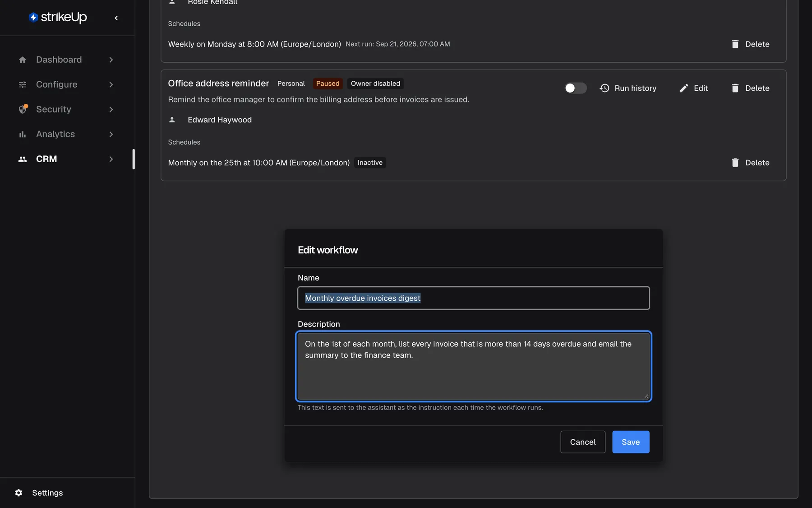
Task: Click the Personal label tag
Action: coord(291,84)
